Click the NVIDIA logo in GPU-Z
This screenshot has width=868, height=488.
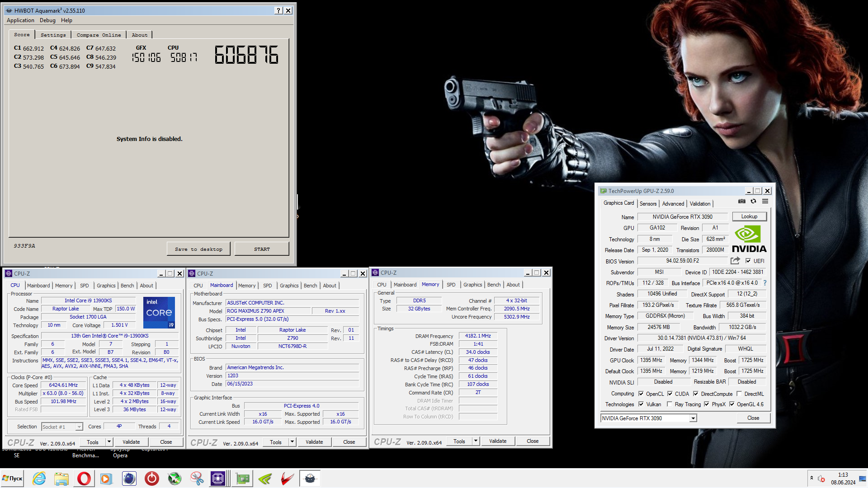coord(749,239)
